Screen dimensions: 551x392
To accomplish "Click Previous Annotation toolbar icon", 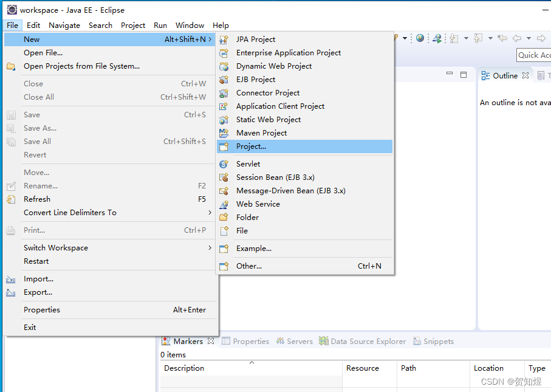I will pos(478,38).
